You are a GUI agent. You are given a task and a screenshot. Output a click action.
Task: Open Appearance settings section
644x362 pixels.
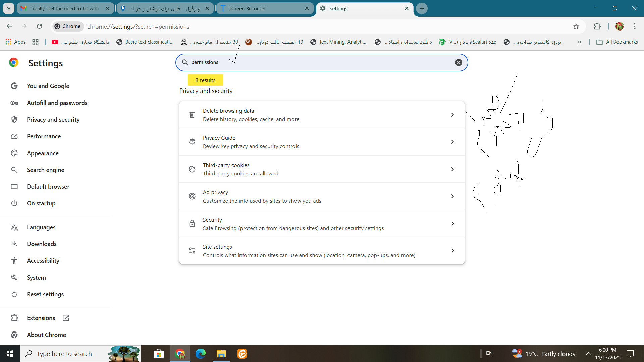click(x=43, y=153)
